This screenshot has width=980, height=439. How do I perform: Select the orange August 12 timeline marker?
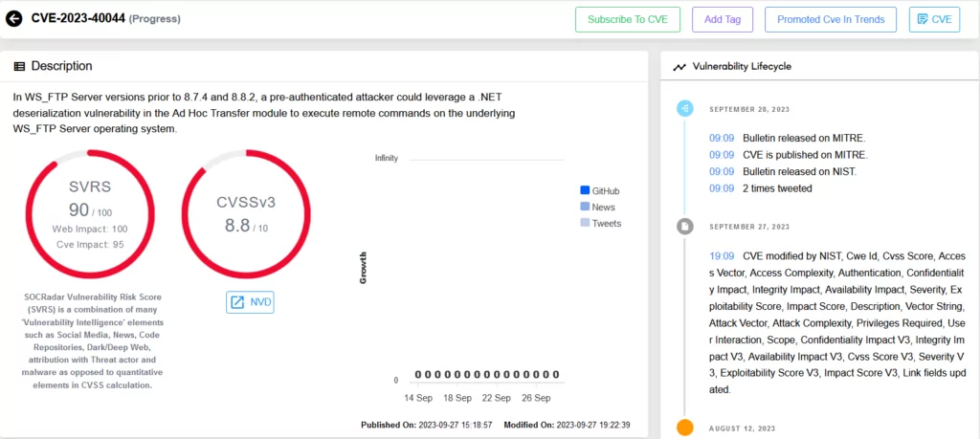click(x=685, y=428)
